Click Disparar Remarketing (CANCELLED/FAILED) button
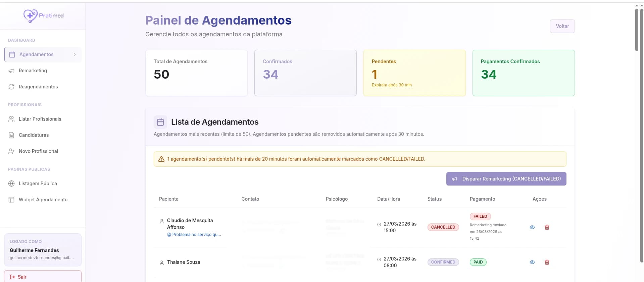Image resolution: width=644 pixels, height=282 pixels. point(506,179)
